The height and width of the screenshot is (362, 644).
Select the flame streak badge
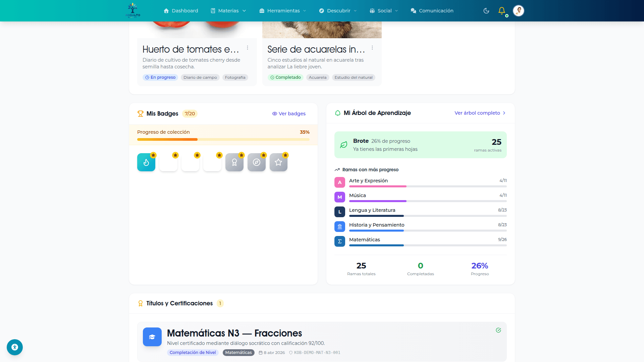[x=146, y=162]
